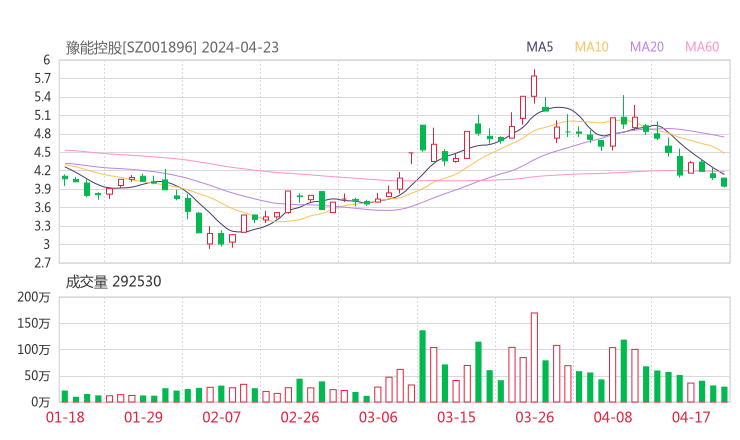Click the MA20 legend label

tap(647, 47)
